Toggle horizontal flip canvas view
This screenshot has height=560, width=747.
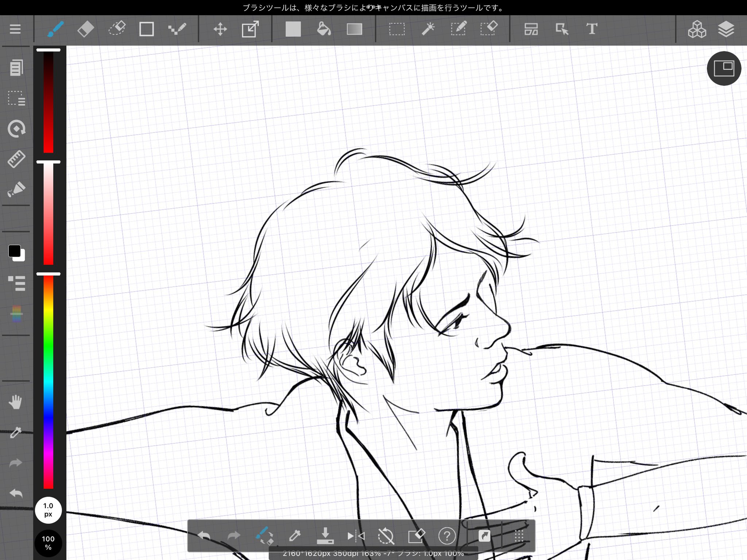[x=356, y=536]
